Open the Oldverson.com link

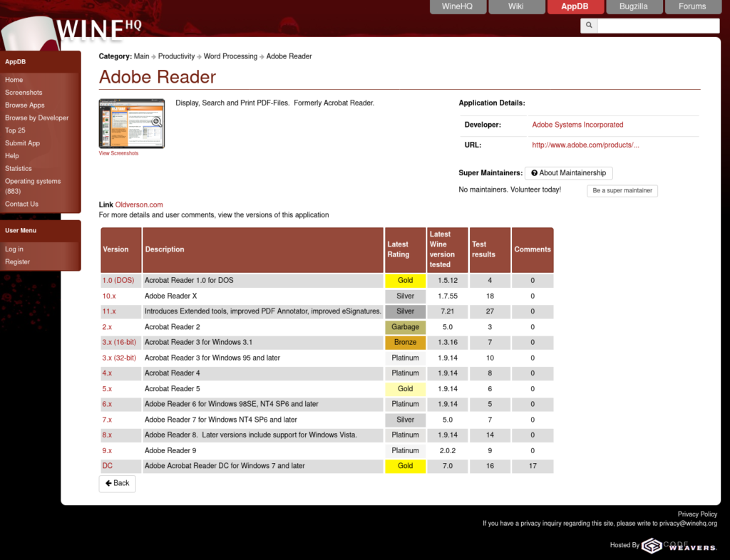point(139,204)
